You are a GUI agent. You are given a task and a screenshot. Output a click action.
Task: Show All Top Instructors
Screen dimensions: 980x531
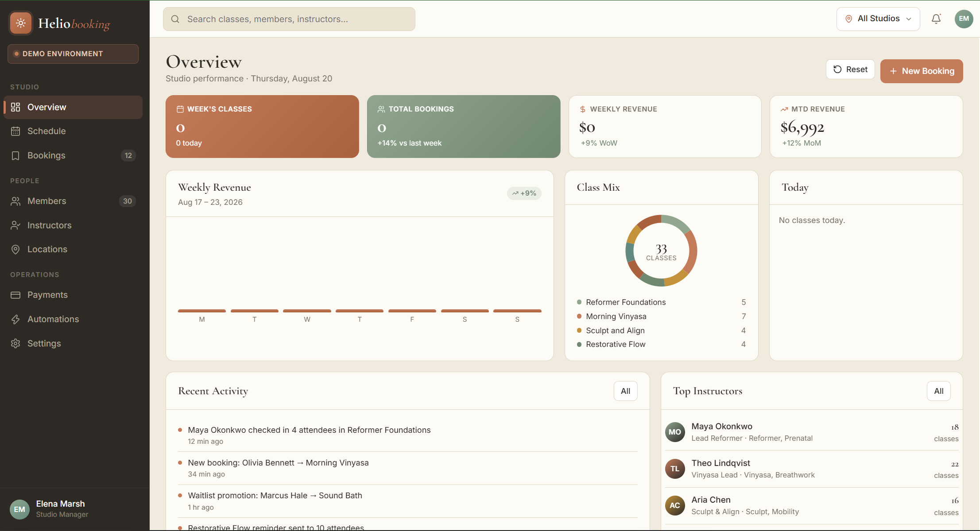(938, 391)
